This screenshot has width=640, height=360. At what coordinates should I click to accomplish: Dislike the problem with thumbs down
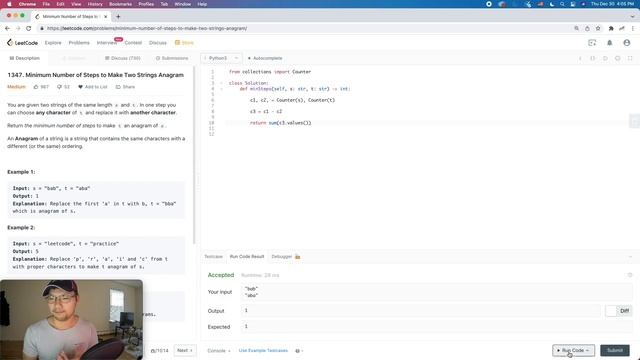[x=63, y=87]
